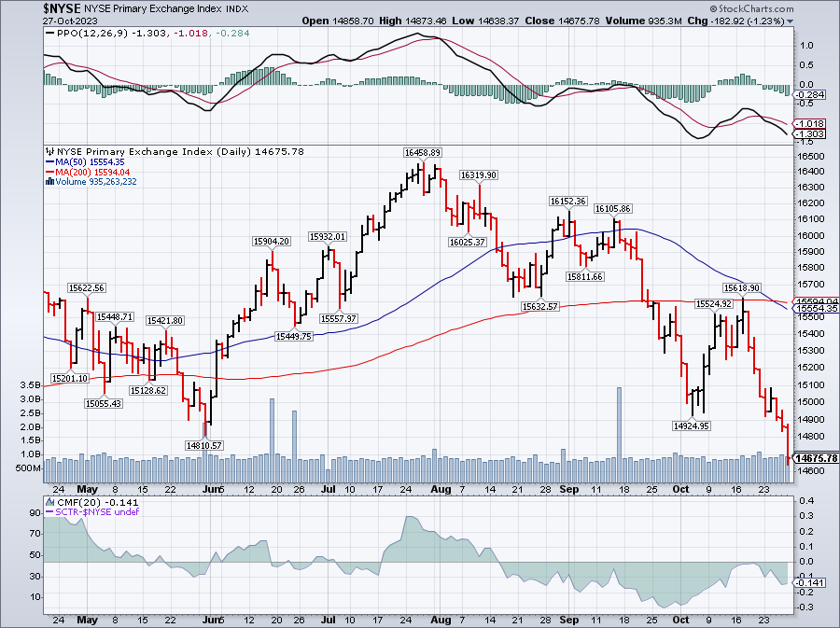Click the volume bars icon in legend

49,181
